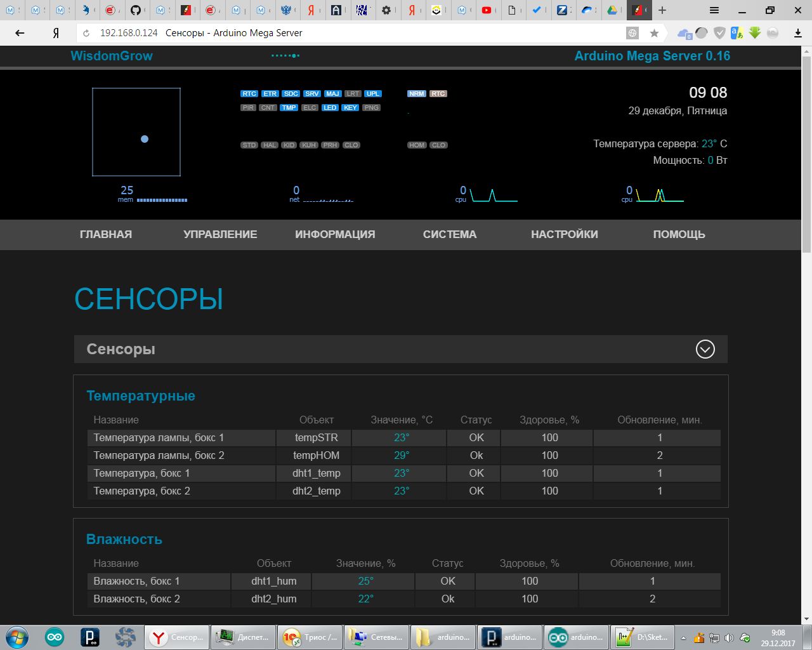
Task: Open the browser hamburger menu
Action: 714,10
